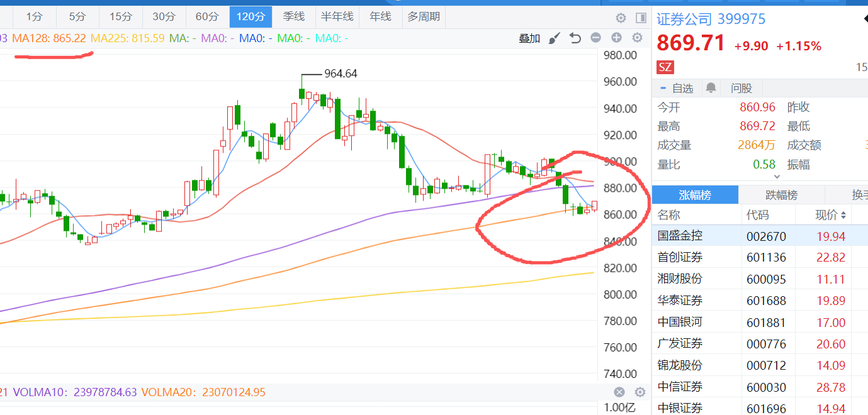Switch to 60分 timeframe tab

coord(207,17)
